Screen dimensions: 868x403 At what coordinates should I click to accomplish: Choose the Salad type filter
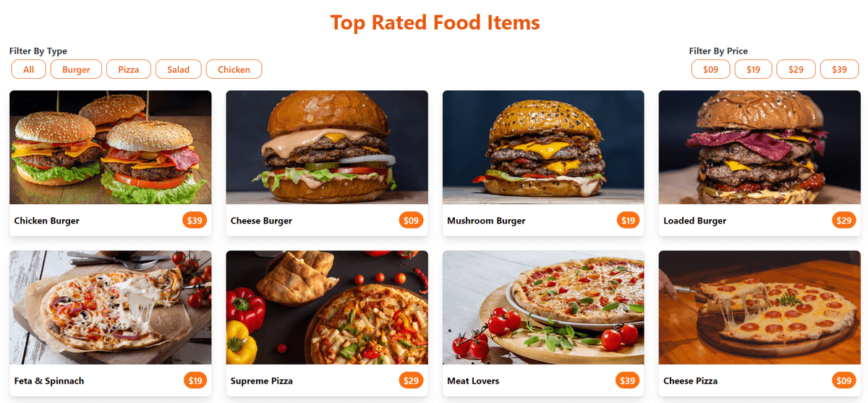coord(178,69)
